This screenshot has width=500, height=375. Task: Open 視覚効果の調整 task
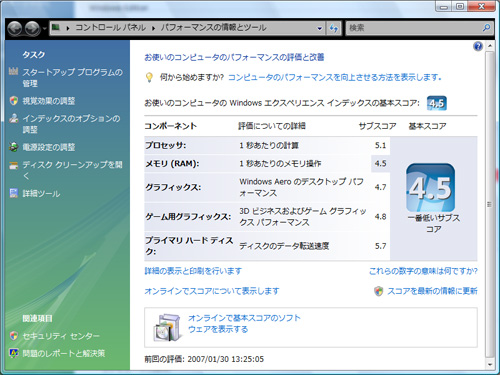tap(49, 101)
